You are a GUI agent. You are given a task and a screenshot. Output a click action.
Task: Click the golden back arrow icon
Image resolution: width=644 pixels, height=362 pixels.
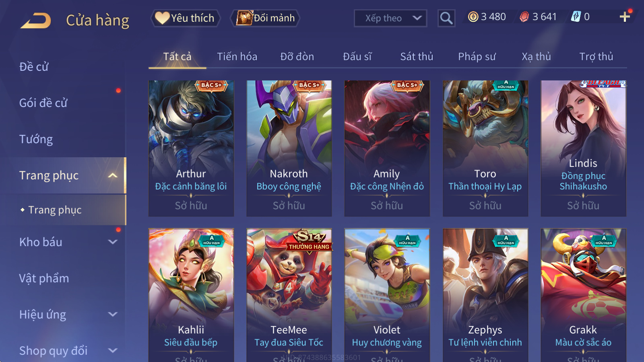tap(36, 21)
